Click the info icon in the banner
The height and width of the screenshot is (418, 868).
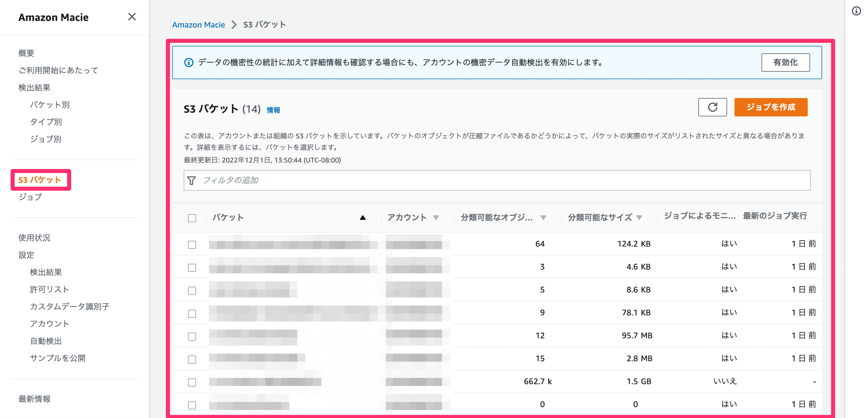click(189, 62)
